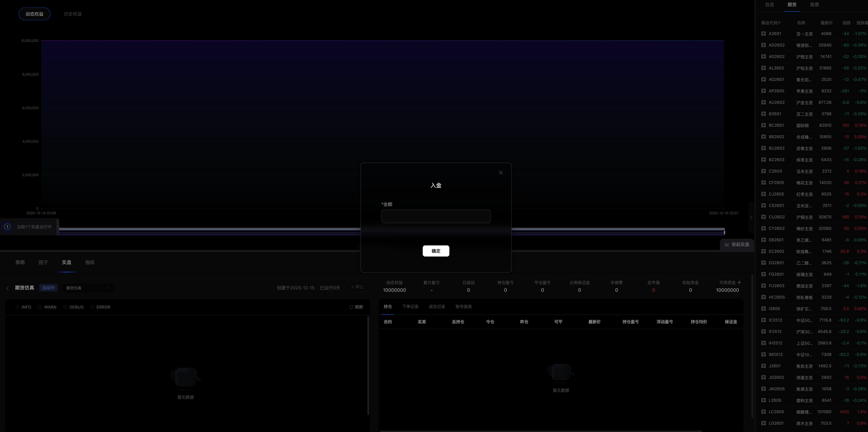Viewport: 868px width, 432px height.
Task: Click the bookmark icon for AO2601
Action: click(763, 80)
